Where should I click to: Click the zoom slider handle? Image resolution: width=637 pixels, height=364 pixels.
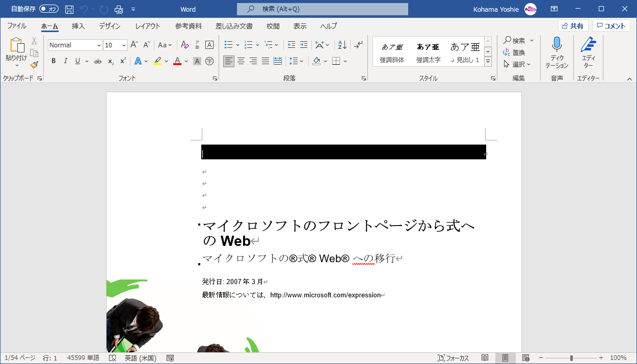coord(571,358)
